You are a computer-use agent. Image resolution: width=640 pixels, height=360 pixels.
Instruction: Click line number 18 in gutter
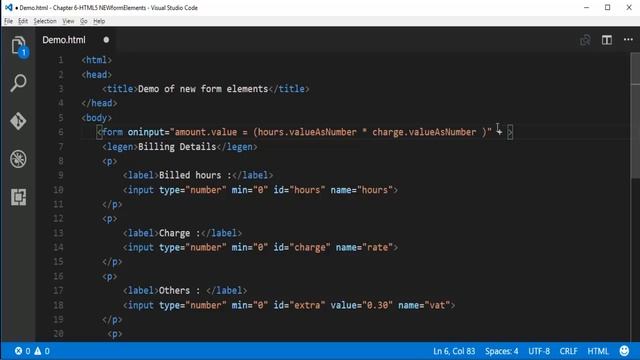(58, 305)
